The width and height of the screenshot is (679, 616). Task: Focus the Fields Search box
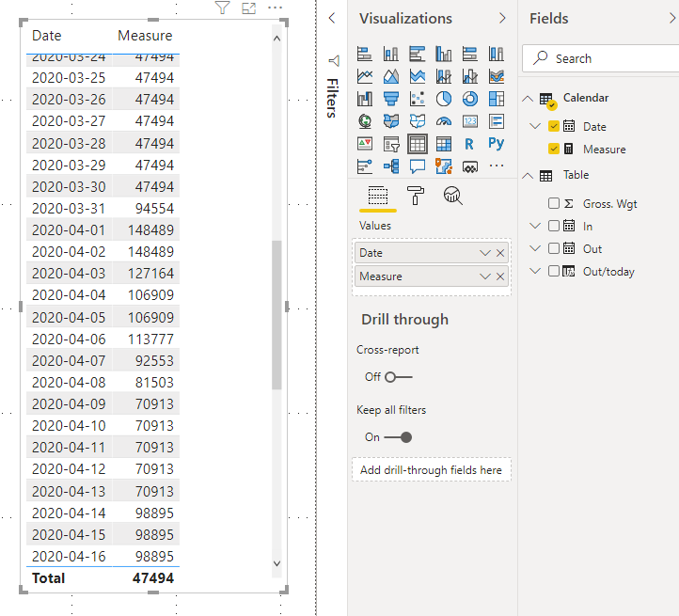click(x=600, y=58)
